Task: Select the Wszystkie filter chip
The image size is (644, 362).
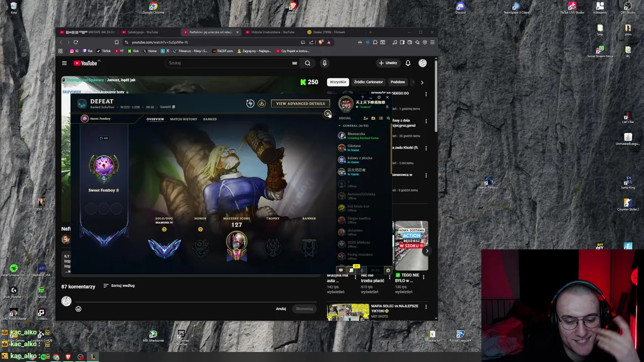Action: [338, 82]
